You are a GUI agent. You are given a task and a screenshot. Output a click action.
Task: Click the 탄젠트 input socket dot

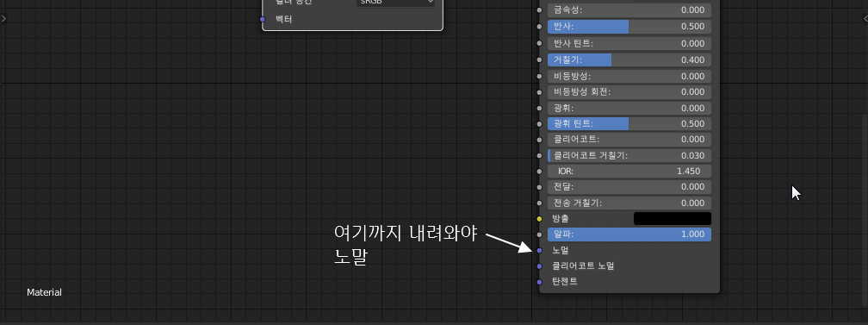tap(540, 282)
